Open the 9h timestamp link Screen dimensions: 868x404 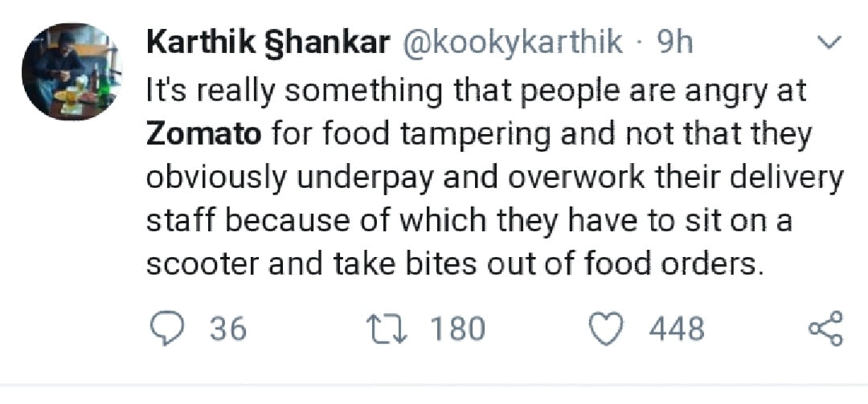(x=675, y=43)
